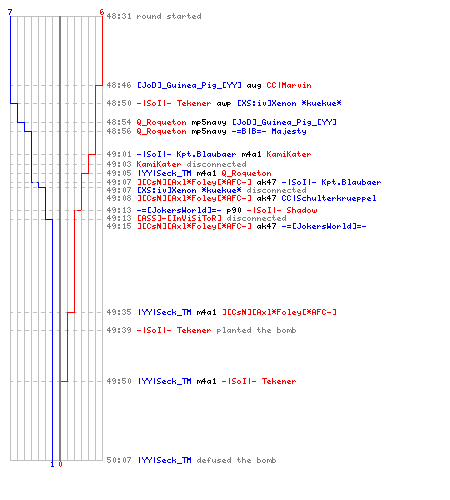Click the blue team count 7 at top
This screenshot has width=450, height=500.
point(10,12)
